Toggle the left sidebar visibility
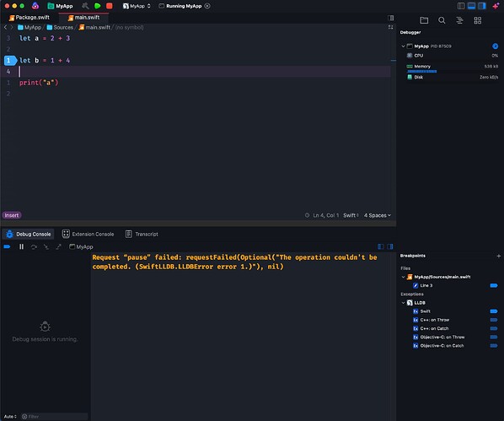The width and height of the screenshot is (504, 421). pos(461,6)
